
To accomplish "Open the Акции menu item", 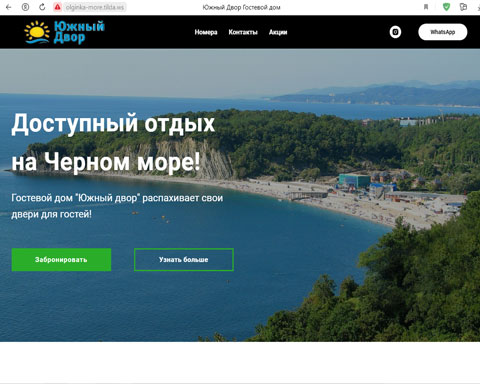I will (x=278, y=32).
